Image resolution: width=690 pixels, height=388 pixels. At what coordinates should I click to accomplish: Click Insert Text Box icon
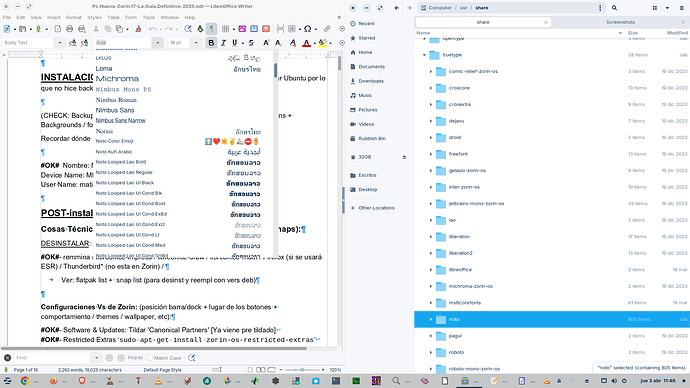(266, 29)
